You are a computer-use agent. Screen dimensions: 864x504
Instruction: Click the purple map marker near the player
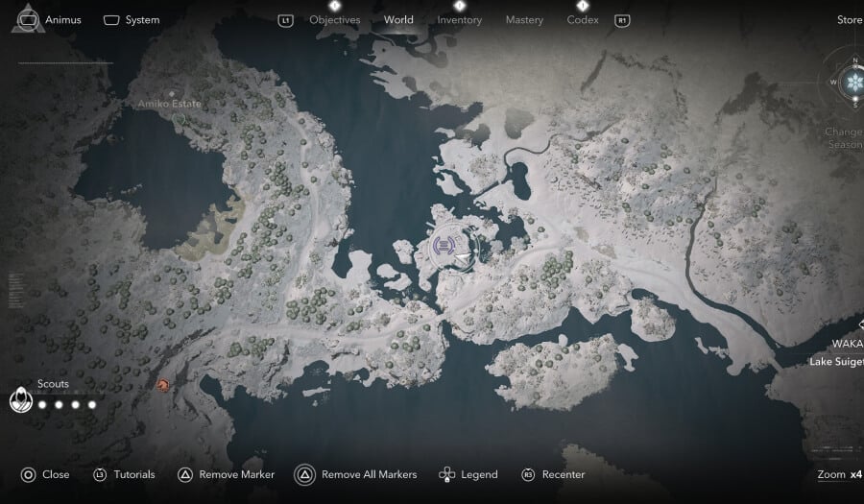coord(444,245)
